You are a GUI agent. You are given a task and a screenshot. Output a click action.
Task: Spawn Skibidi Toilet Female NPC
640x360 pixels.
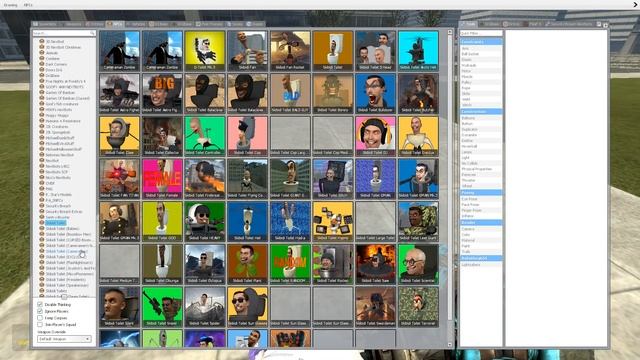tap(162, 179)
